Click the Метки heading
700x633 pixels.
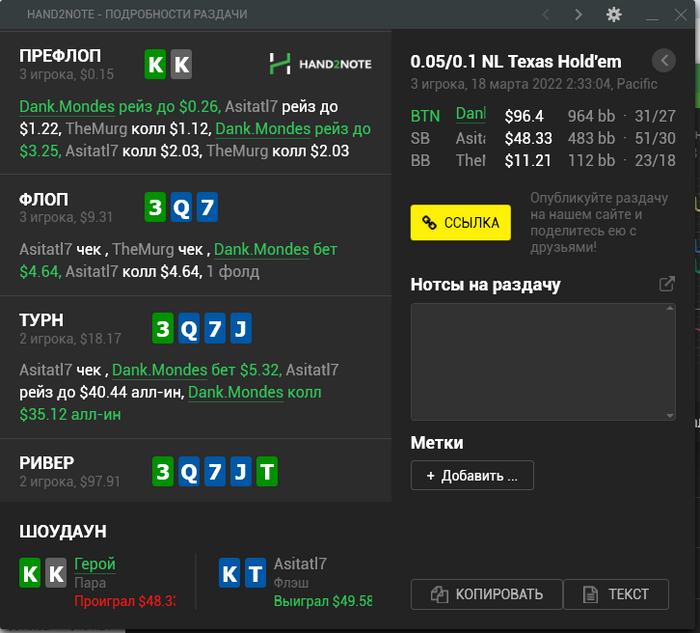(x=437, y=443)
